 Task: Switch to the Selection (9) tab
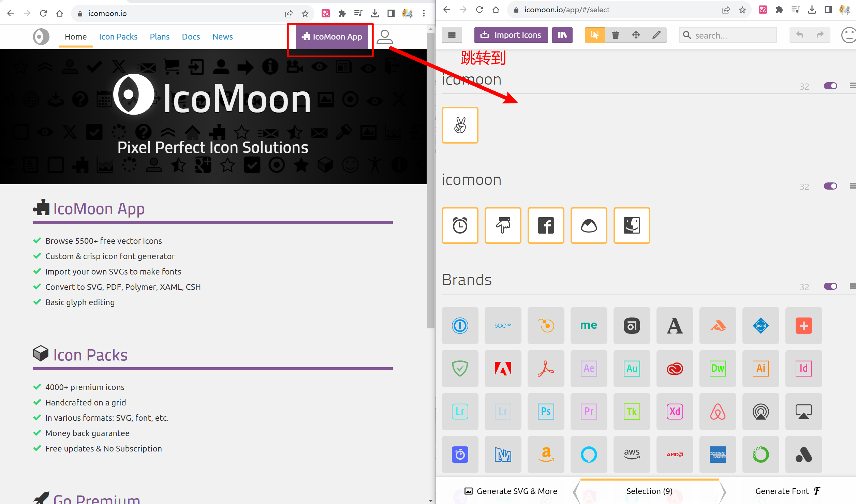point(649,491)
